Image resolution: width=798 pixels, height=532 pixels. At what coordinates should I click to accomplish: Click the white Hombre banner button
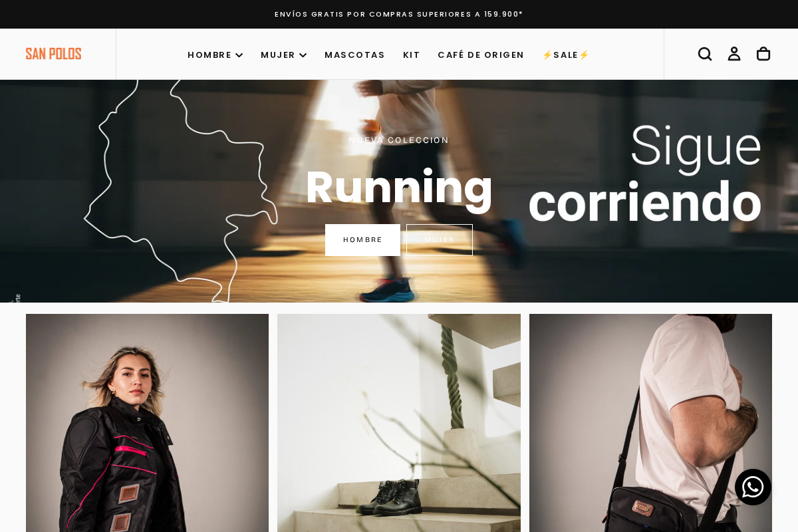tap(362, 240)
